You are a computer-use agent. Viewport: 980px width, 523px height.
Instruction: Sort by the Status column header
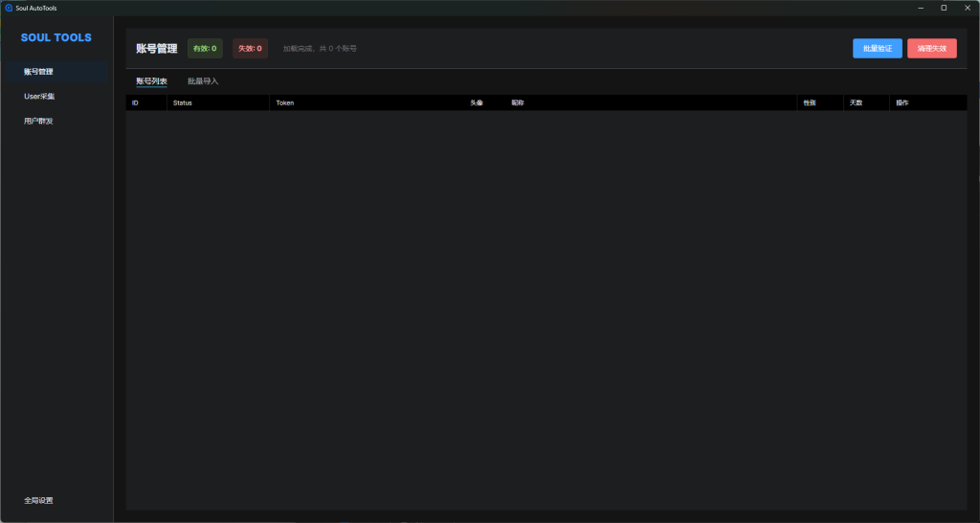pyautogui.click(x=183, y=102)
